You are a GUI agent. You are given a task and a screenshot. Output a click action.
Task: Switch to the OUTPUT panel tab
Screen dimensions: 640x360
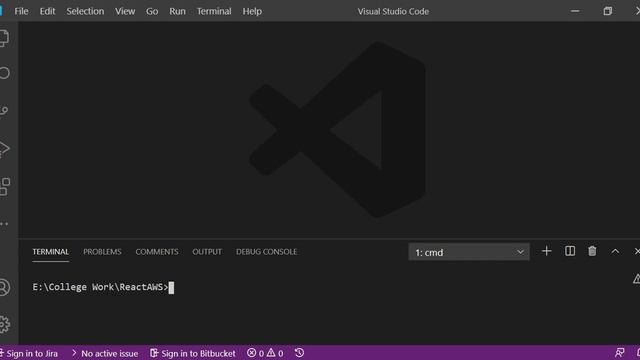click(207, 252)
